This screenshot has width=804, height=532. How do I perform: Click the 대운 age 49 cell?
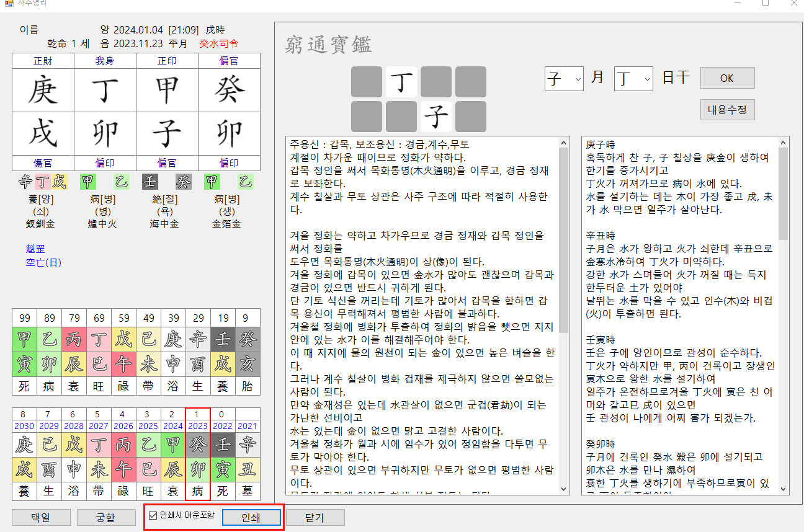click(x=148, y=319)
